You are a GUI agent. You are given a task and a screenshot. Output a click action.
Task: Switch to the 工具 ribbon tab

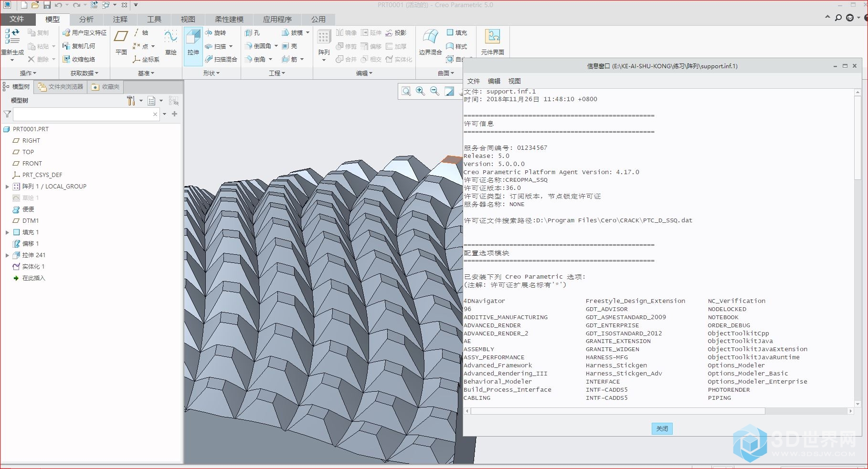[x=154, y=19]
